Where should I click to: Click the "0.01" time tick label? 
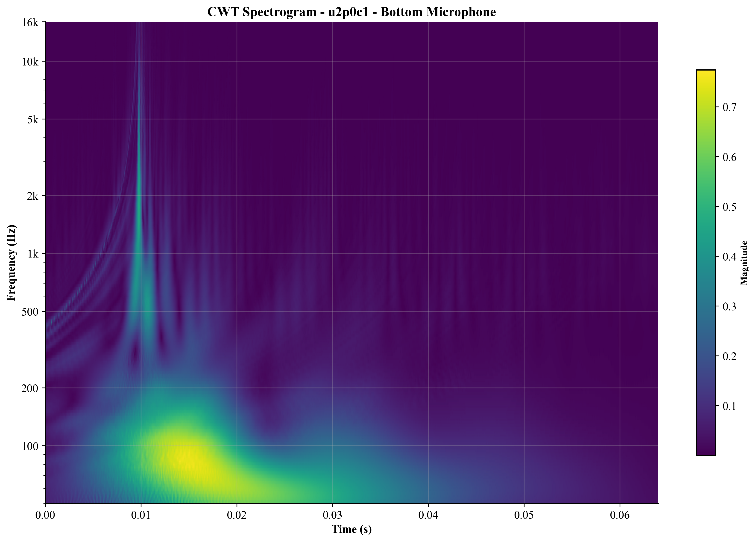(141, 515)
